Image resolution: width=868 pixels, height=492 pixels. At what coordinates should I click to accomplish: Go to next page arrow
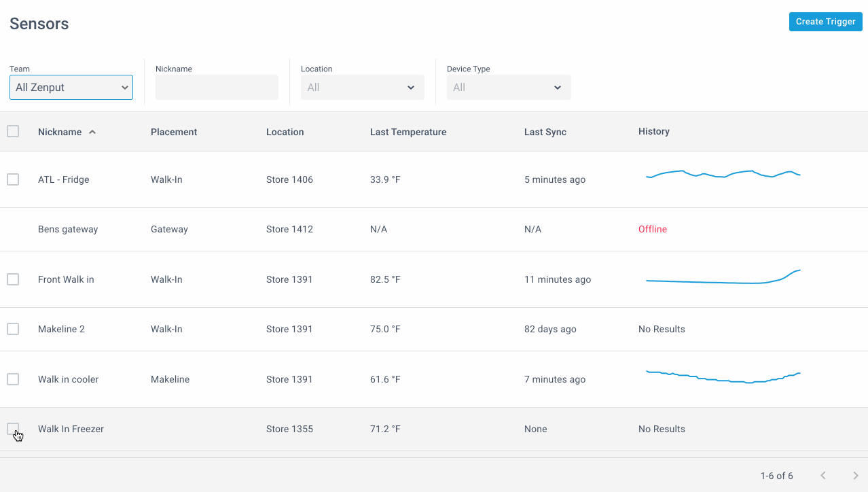856,476
